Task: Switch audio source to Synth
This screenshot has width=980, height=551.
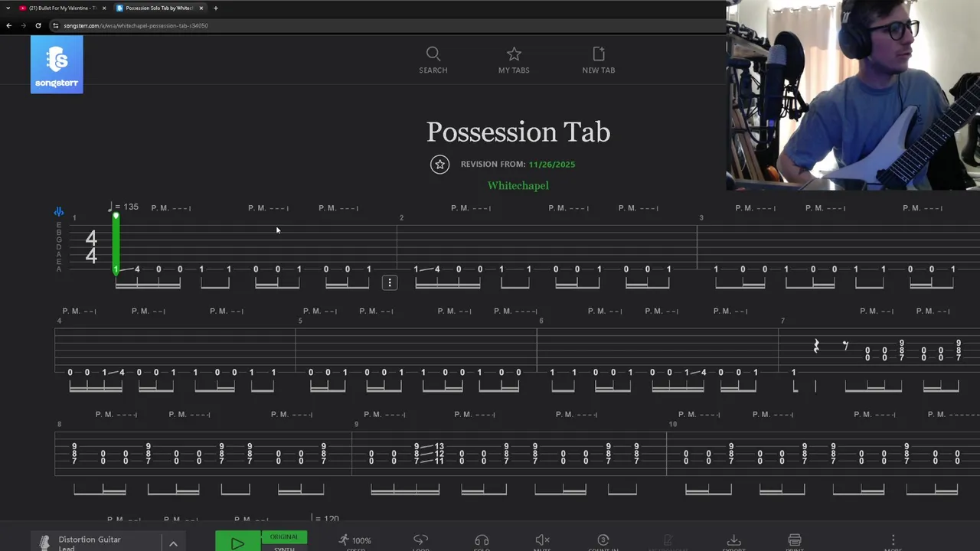Action: click(284, 548)
